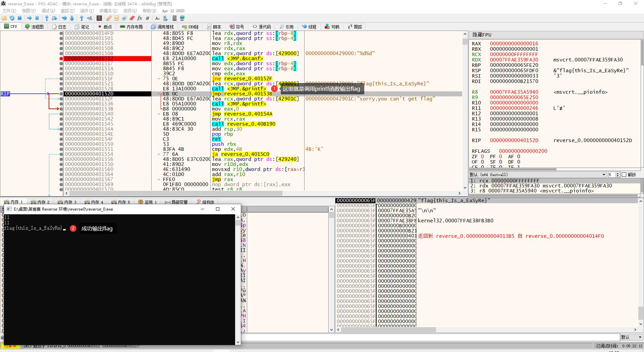
Task: Switch to 内存 2 dump tab
Action: pos(40,202)
